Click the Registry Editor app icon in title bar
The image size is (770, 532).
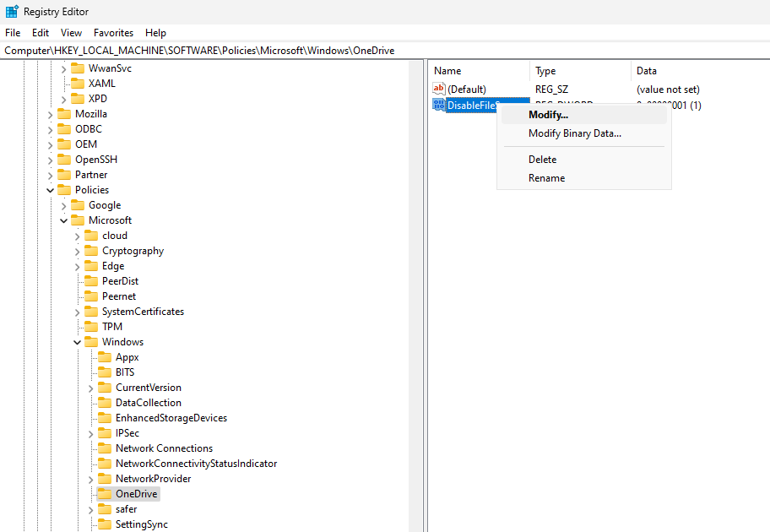coord(12,11)
